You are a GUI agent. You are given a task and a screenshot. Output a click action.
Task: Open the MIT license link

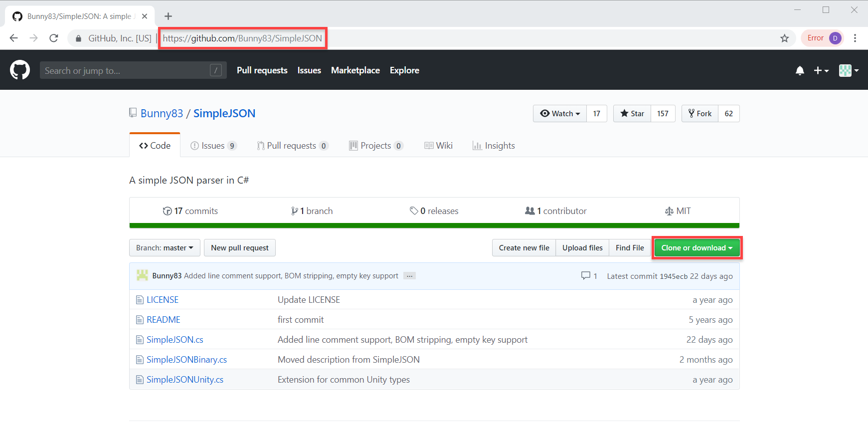(x=678, y=211)
